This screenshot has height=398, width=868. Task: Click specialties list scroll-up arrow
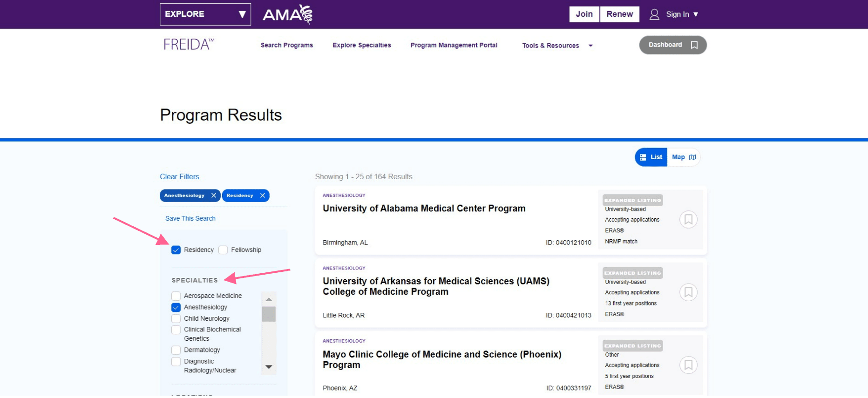[269, 299]
